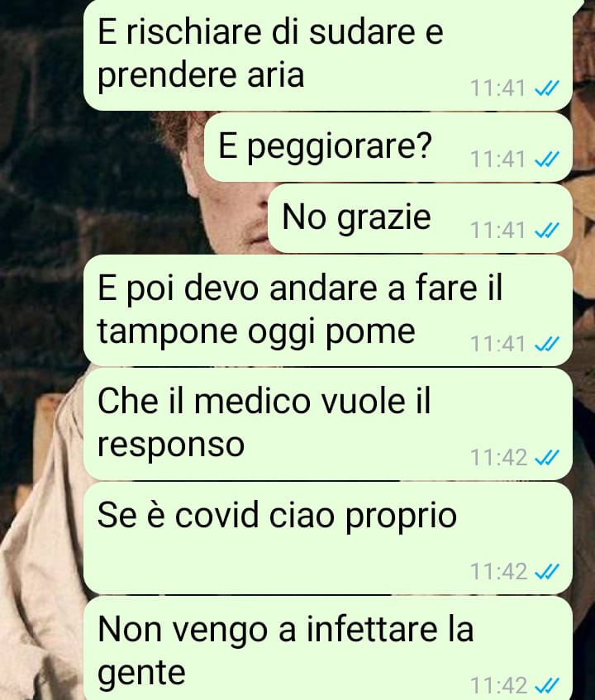Tap the blue ticks on 'No grazie' message
This screenshot has width=595, height=700.
tap(547, 231)
